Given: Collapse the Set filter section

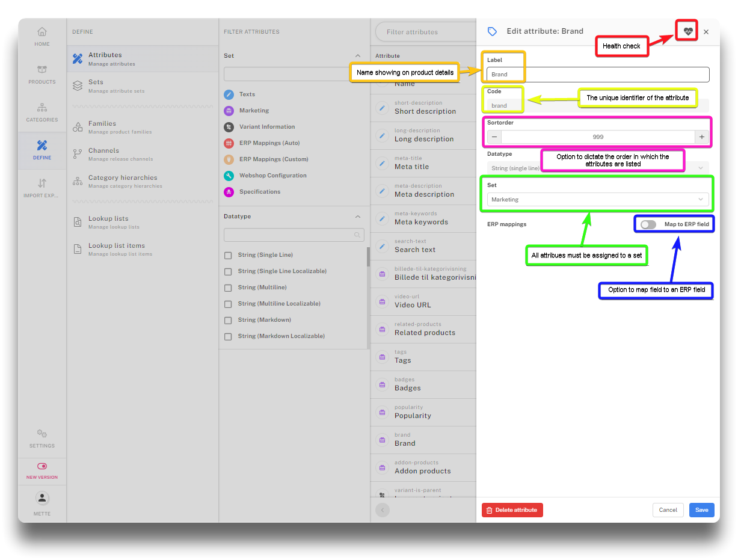Looking at the screenshot, I should [358, 55].
